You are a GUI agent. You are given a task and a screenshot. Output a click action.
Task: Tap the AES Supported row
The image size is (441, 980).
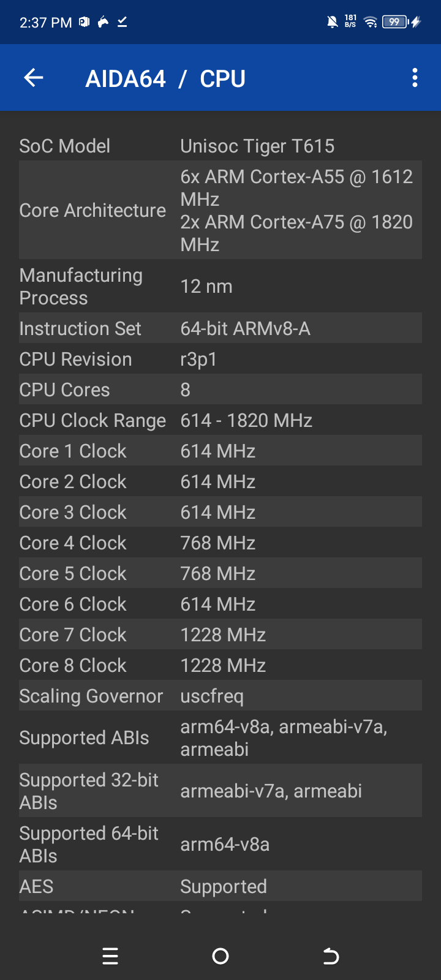tap(221, 886)
